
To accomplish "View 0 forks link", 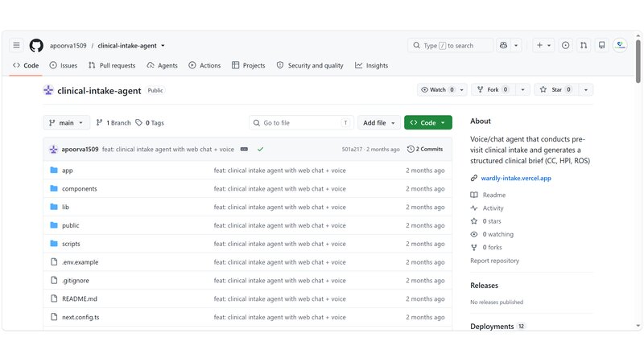I will coord(492,248).
